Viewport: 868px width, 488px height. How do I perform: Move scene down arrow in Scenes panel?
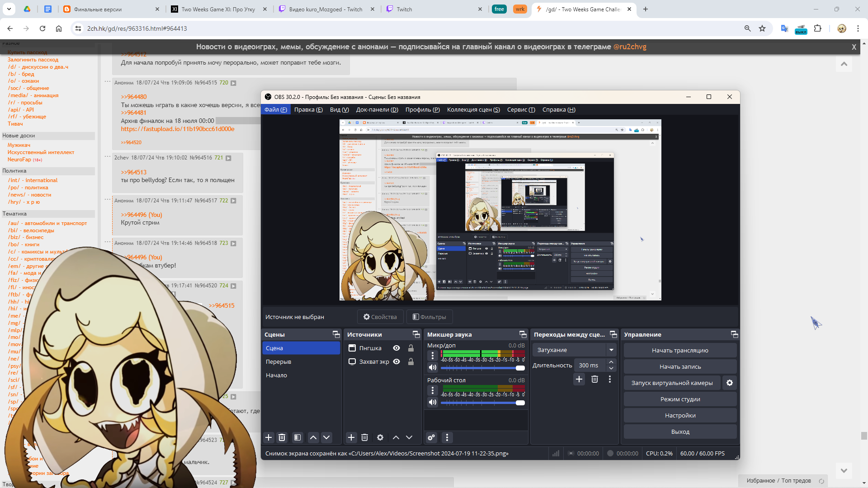(326, 437)
